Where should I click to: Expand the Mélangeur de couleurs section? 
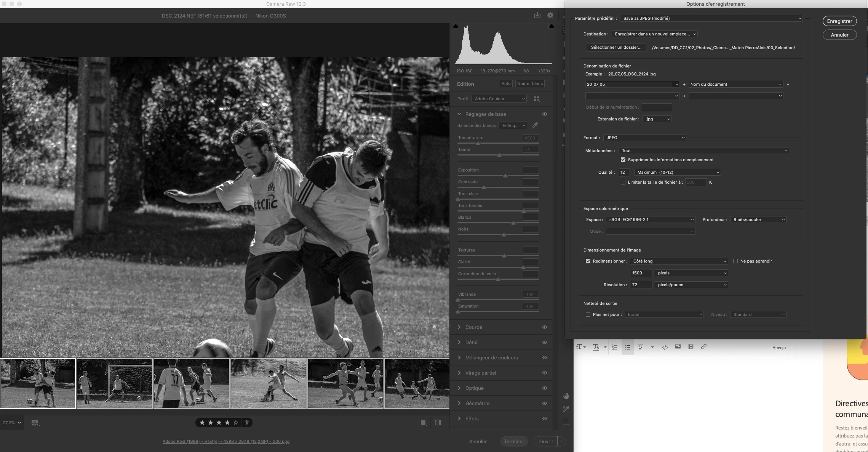(x=491, y=357)
